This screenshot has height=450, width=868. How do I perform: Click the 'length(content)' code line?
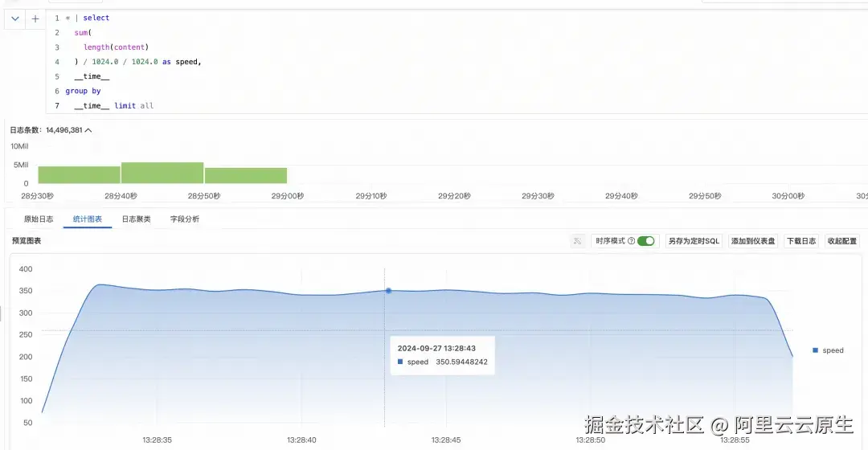[117, 47]
